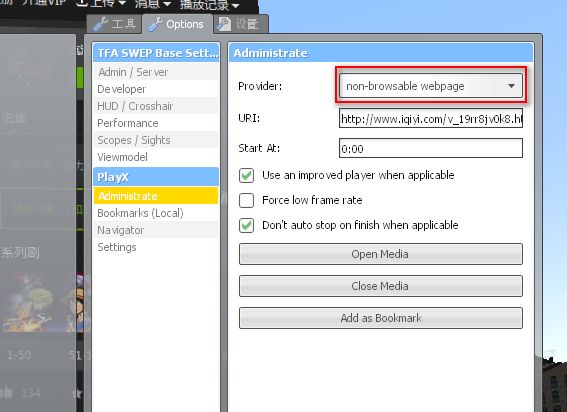Click the episode range 1-50 in webpage
Viewport: 567px width, 412px height.
point(19,355)
